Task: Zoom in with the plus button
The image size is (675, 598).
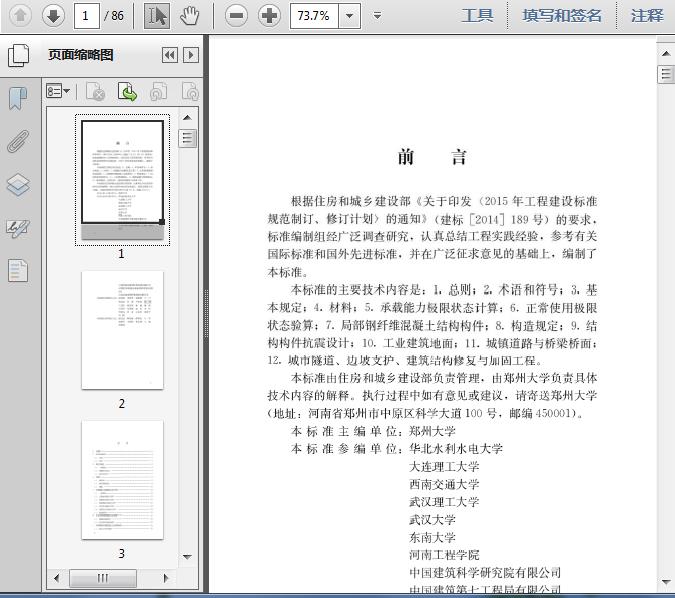Action: pos(269,15)
